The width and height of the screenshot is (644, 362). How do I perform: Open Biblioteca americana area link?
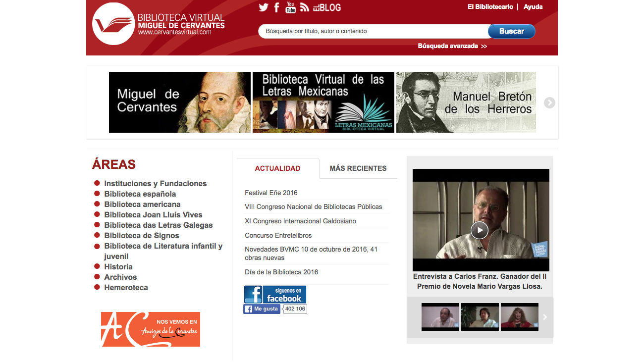(142, 204)
